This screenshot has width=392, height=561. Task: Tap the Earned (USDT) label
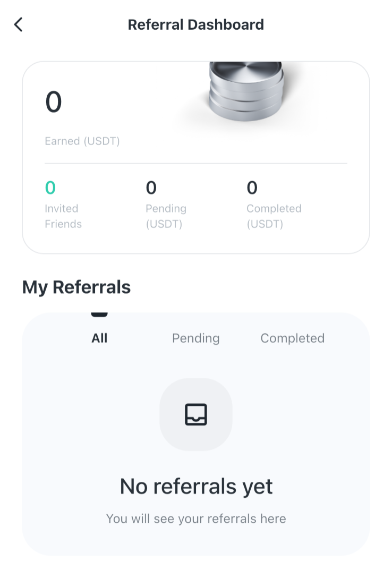82,141
